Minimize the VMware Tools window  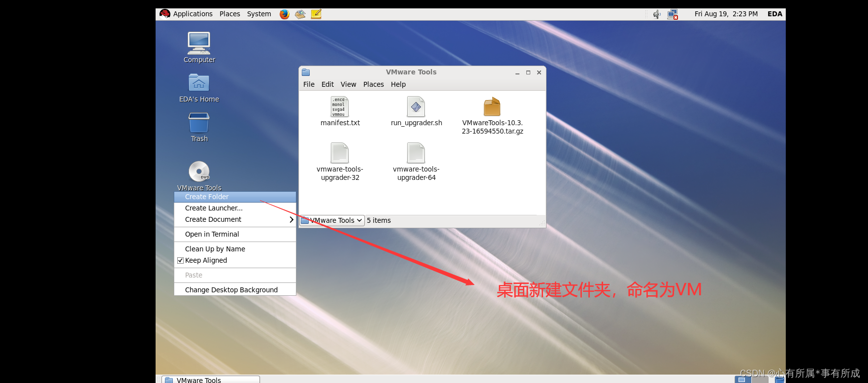click(517, 72)
